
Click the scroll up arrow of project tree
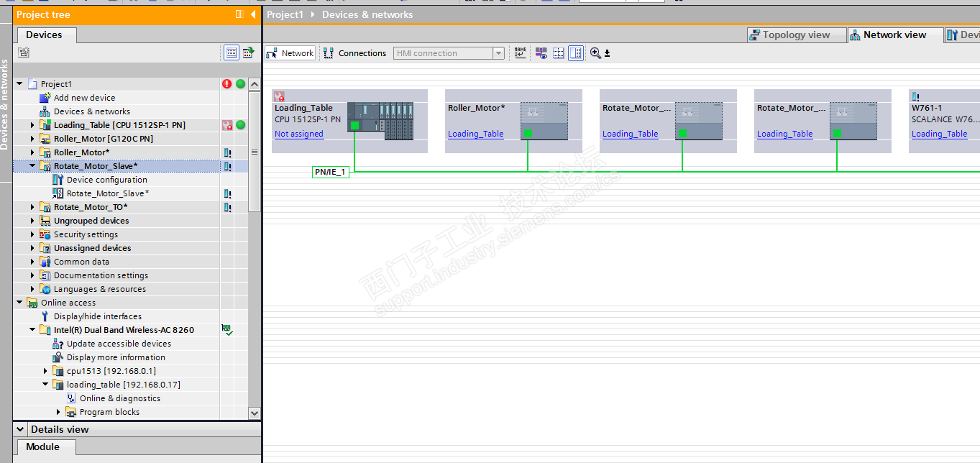point(254,84)
